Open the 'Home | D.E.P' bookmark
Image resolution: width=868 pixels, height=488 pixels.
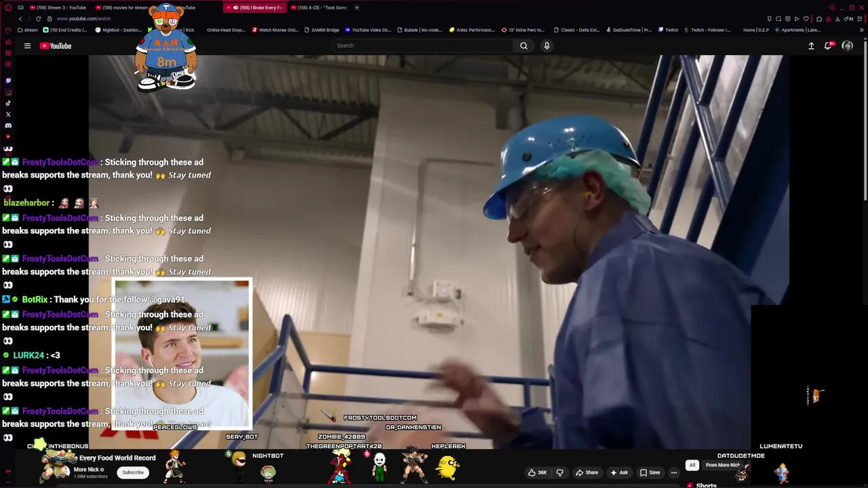coord(756,30)
